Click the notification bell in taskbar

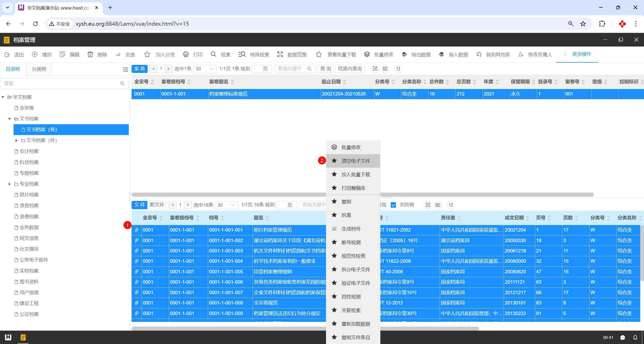[635, 337]
